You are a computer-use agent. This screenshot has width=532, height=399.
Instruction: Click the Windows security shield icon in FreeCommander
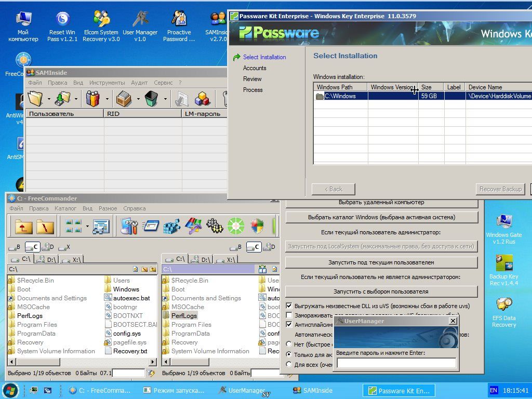[257, 226]
